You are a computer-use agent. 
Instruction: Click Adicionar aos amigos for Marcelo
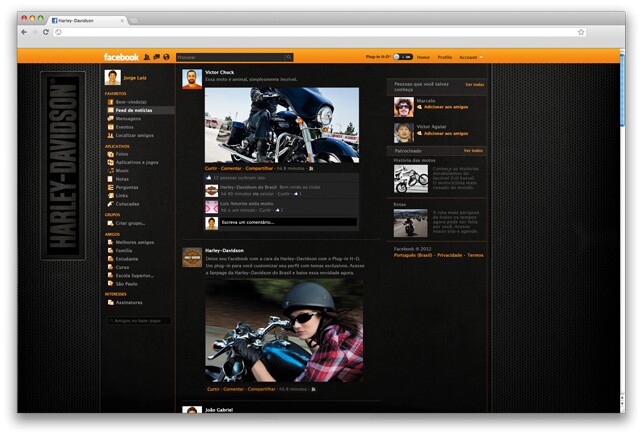point(446,107)
